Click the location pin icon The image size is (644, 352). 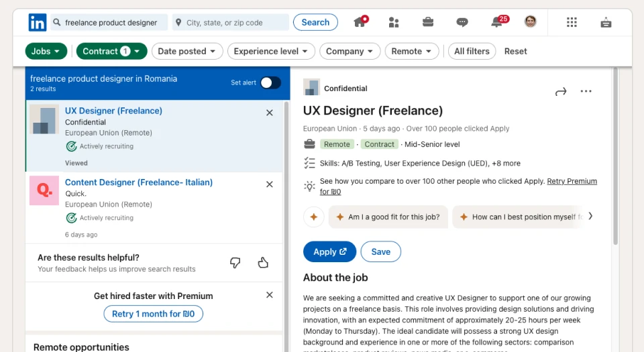178,22
